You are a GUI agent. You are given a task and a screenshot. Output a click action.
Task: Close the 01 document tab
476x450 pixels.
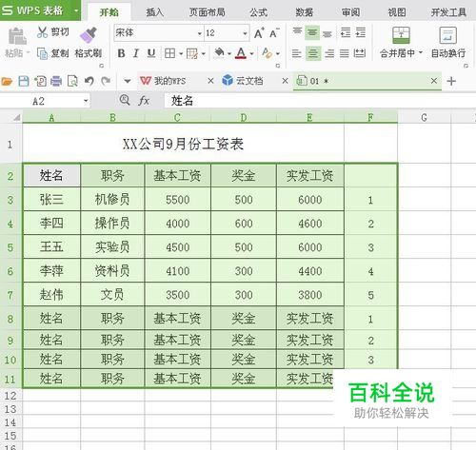434,81
